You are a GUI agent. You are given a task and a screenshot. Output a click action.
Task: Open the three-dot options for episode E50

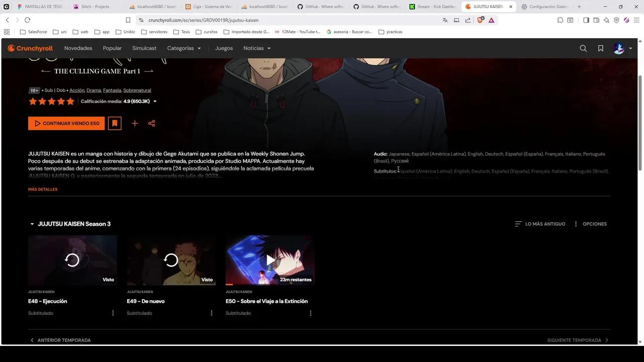pos(310,313)
